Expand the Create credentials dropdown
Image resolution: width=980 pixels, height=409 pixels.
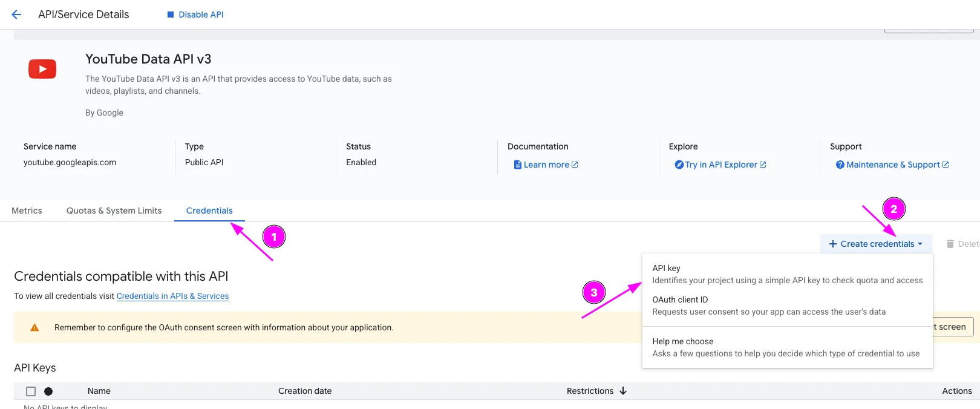875,244
